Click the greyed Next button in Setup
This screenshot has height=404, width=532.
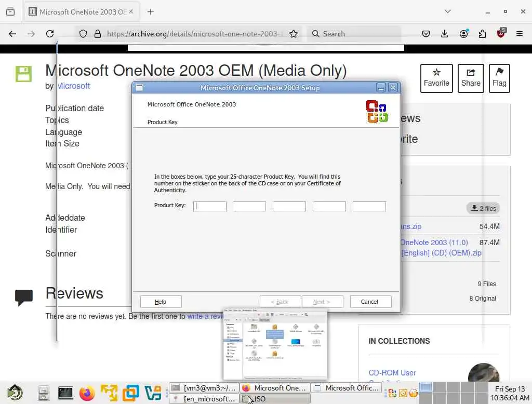tap(322, 302)
